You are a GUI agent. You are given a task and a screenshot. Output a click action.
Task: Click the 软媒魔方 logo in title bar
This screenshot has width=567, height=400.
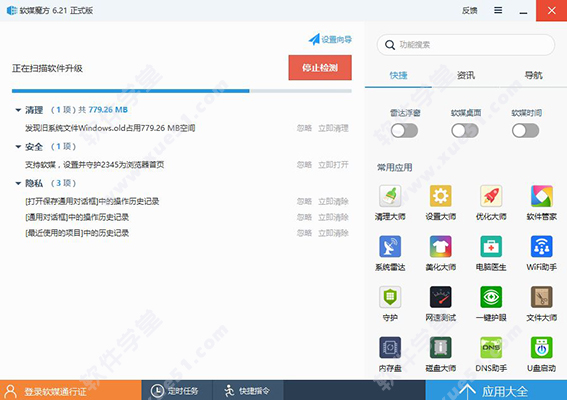tap(12, 10)
